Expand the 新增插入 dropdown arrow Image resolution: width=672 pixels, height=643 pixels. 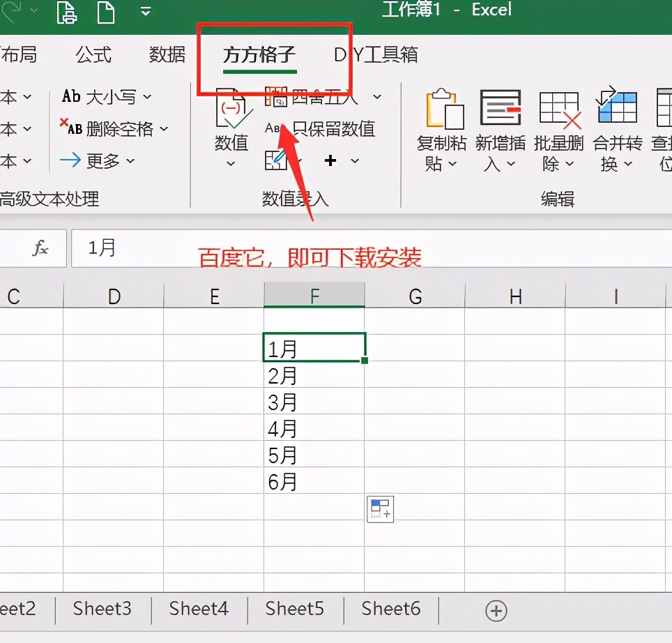[x=511, y=164]
